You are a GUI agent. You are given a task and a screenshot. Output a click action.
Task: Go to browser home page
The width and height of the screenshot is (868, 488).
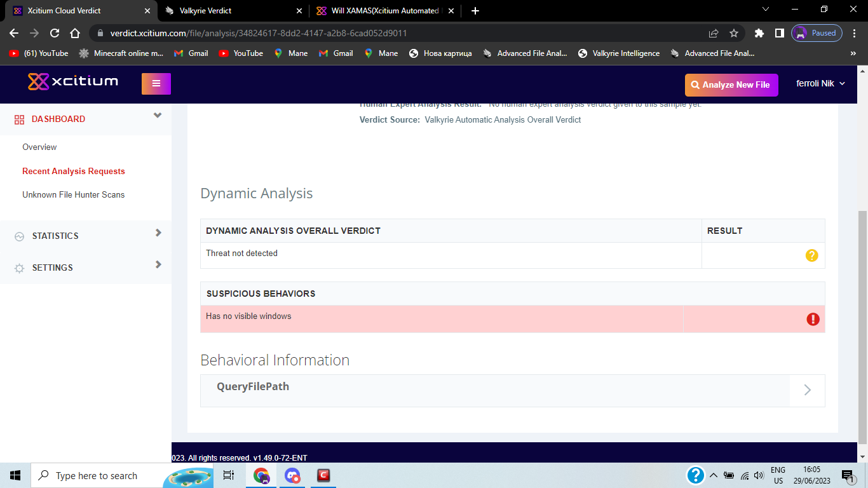(75, 33)
